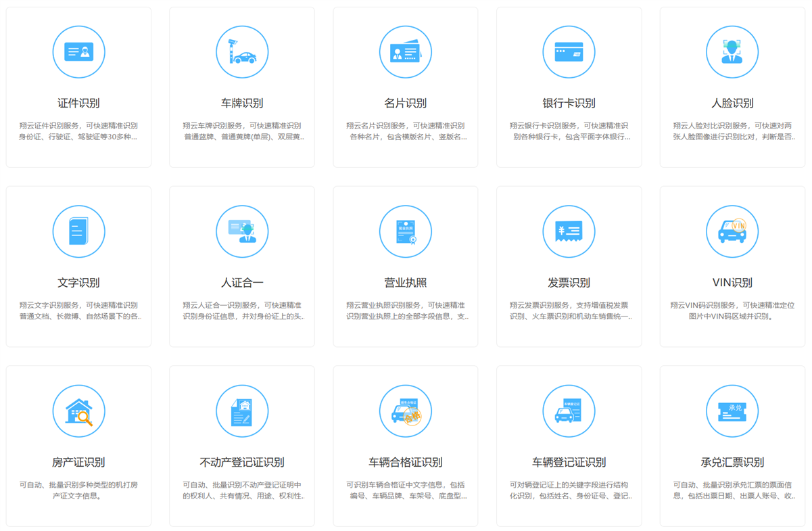
Task: Click the business license icon (营业执照)
Action: point(406,231)
